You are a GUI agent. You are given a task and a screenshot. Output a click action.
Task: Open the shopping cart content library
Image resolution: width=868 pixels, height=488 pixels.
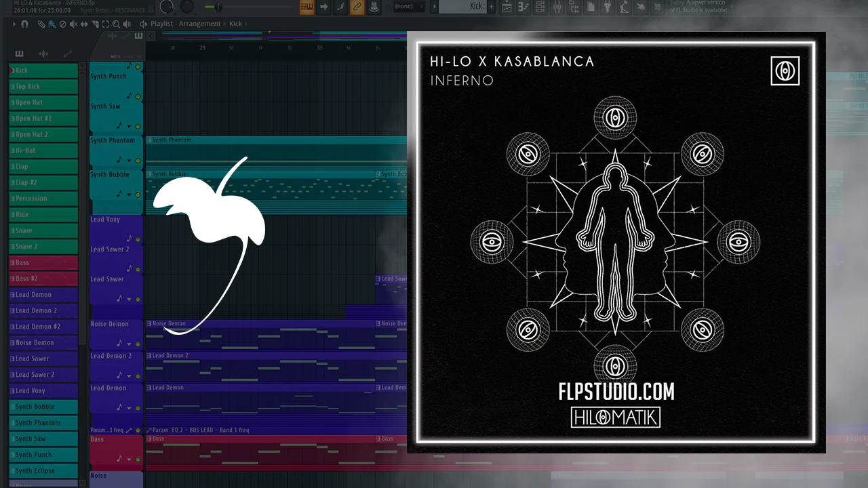[656, 7]
